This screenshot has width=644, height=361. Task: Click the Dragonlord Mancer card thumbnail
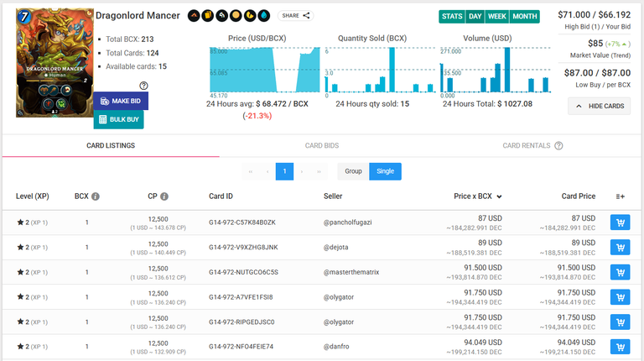click(x=55, y=63)
